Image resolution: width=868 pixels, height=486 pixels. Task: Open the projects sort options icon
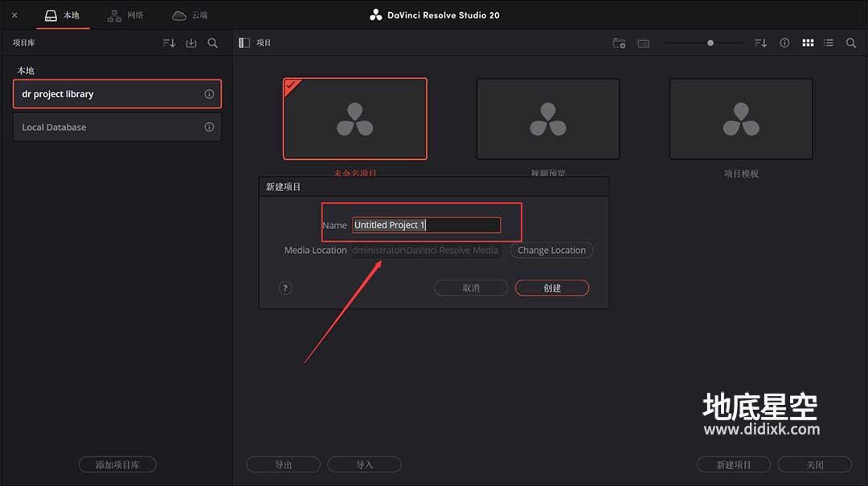pyautogui.click(x=760, y=43)
